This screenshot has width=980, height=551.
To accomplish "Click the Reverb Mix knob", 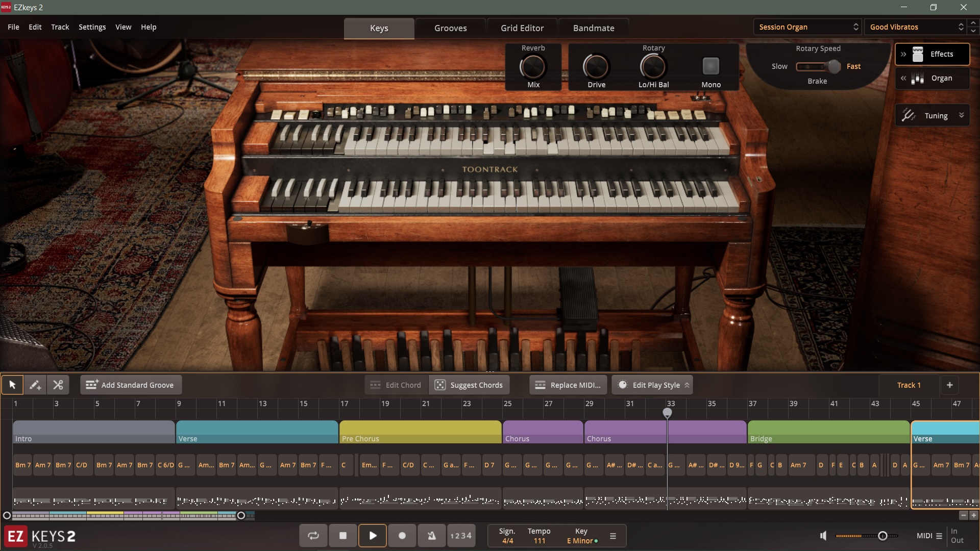I will tap(532, 67).
